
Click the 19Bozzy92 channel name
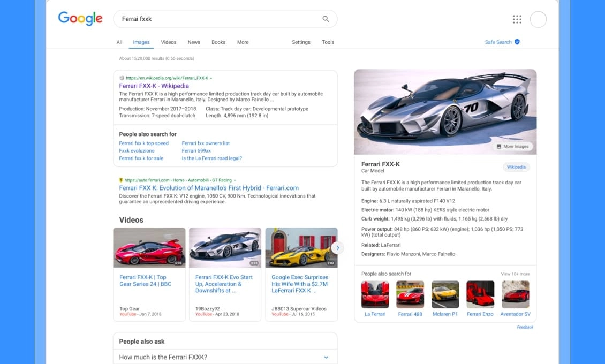point(208,309)
